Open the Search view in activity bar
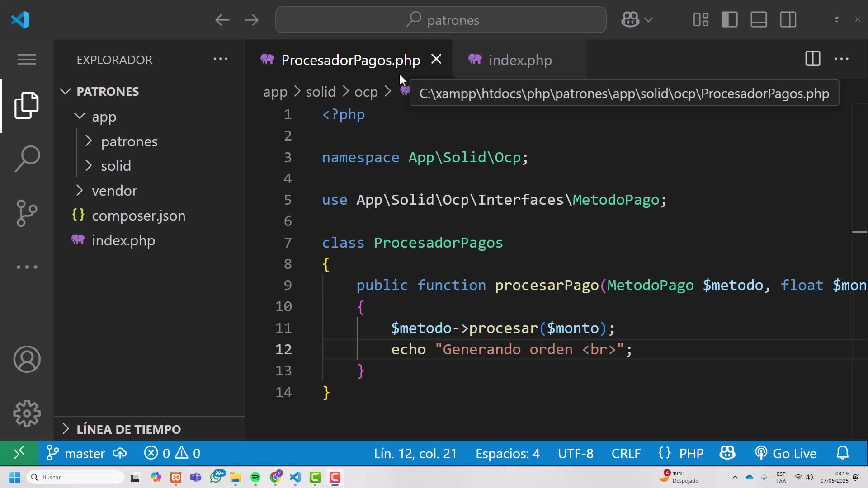Viewport: 868px width, 488px height. 27,159
